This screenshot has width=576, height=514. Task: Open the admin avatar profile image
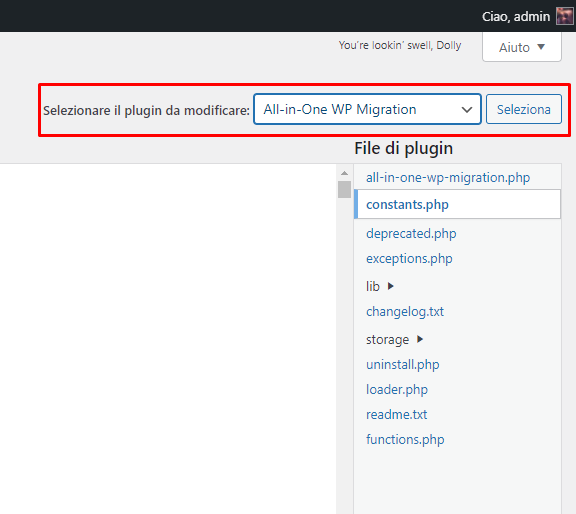click(x=565, y=16)
